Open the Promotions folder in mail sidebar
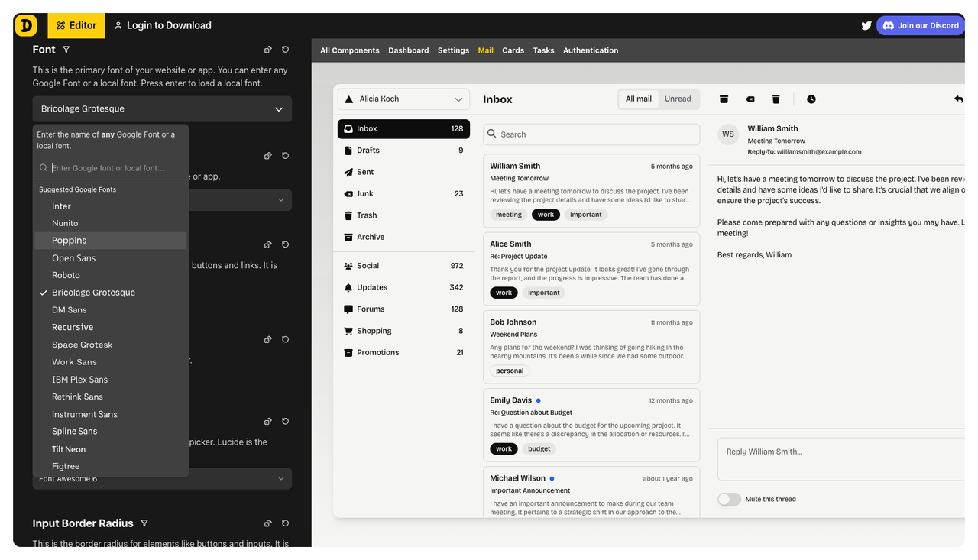Image resolution: width=978 pixels, height=560 pixels. click(403, 352)
